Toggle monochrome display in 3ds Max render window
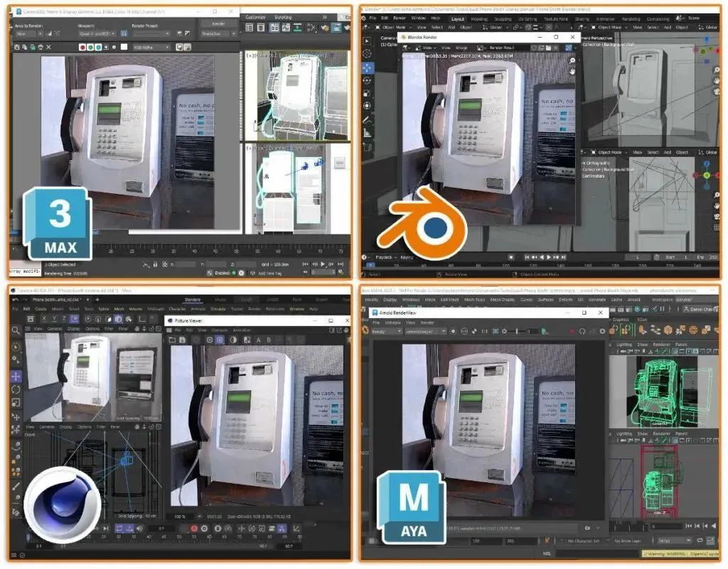728x569 pixels. click(x=114, y=48)
